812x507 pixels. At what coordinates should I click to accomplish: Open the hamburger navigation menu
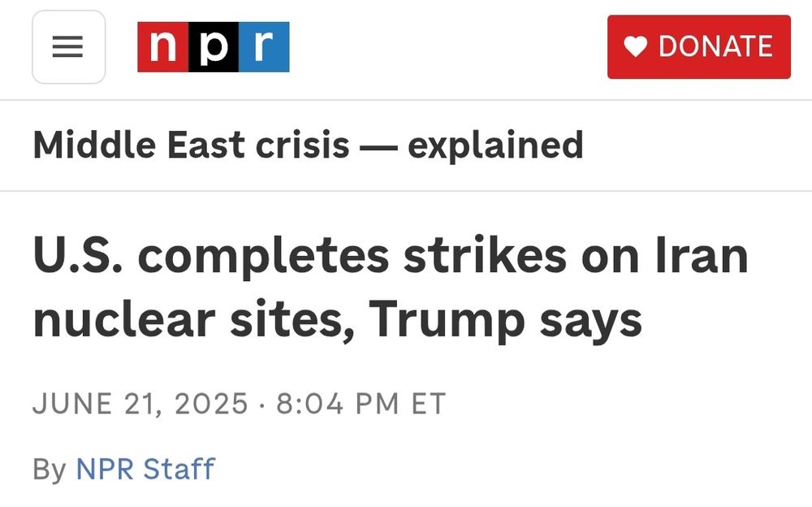68,46
